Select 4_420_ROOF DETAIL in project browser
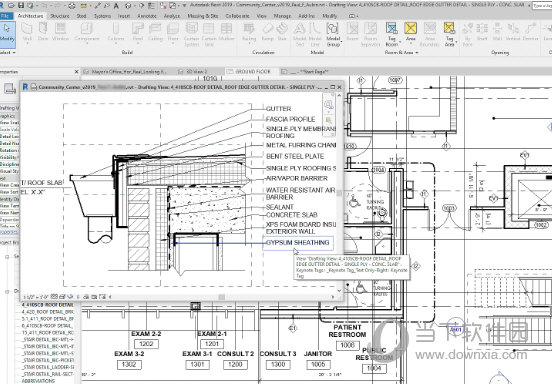The image size is (552, 384). coord(48,312)
